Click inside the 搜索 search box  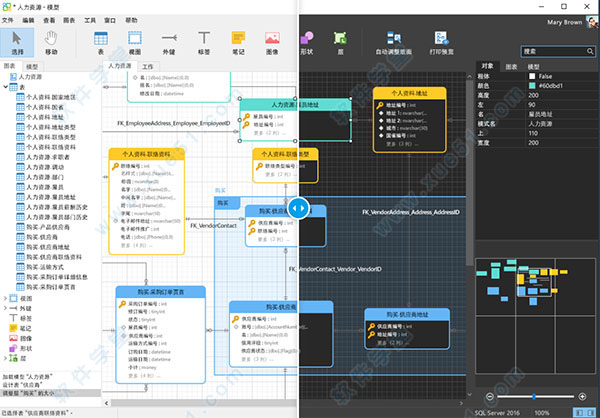coord(553,50)
